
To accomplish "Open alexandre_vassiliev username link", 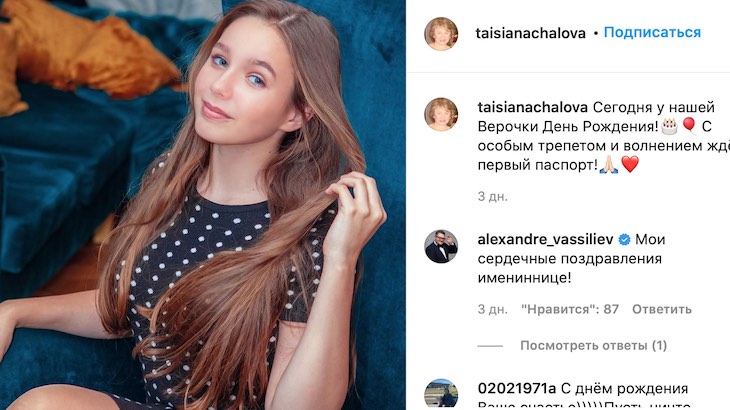I will point(545,239).
